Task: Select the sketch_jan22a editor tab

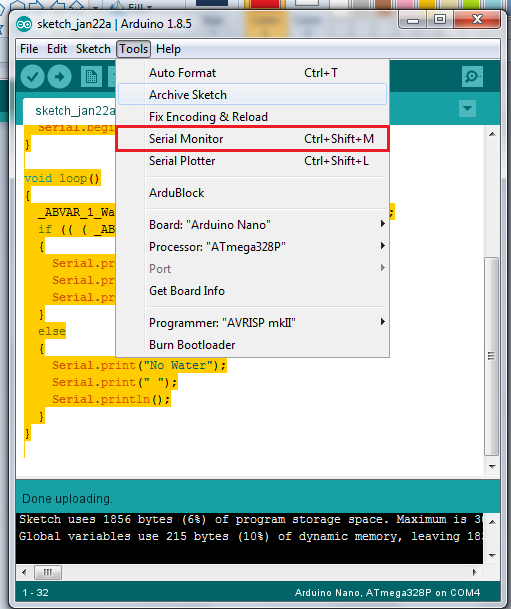Action: [x=70, y=111]
